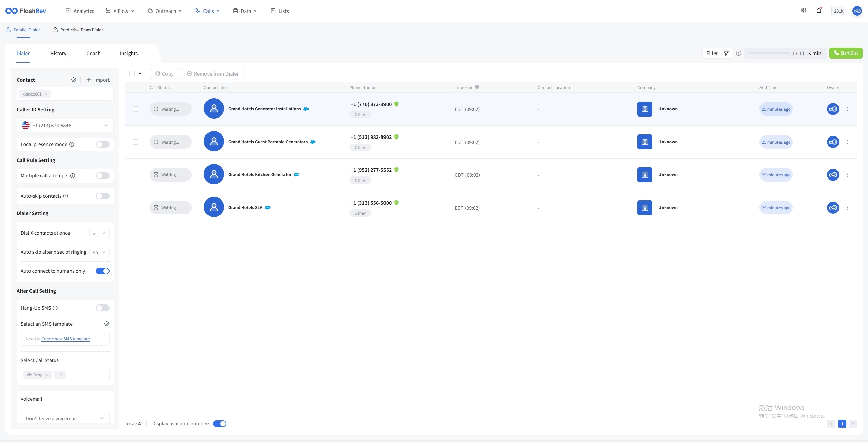Click the Contact settings gear icon
This screenshot has width=868, height=442.
coord(74,80)
